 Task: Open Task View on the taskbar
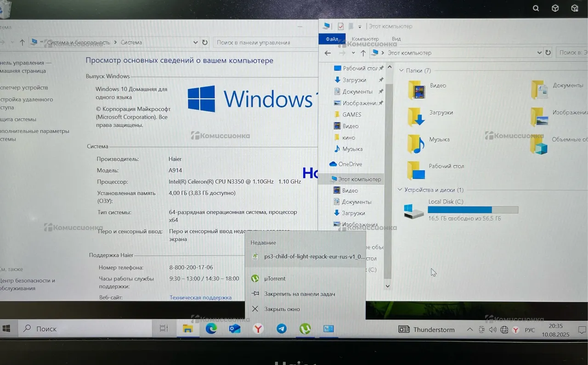point(164,329)
